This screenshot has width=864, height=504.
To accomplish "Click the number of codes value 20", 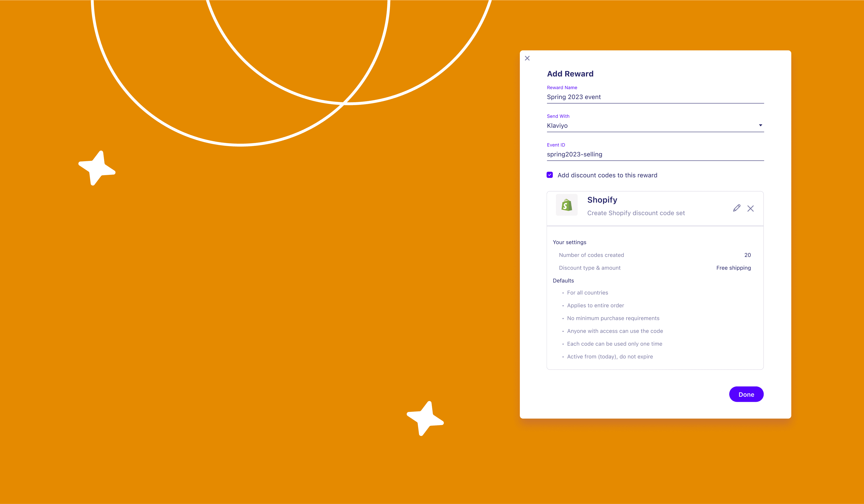I will click(x=747, y=255).
